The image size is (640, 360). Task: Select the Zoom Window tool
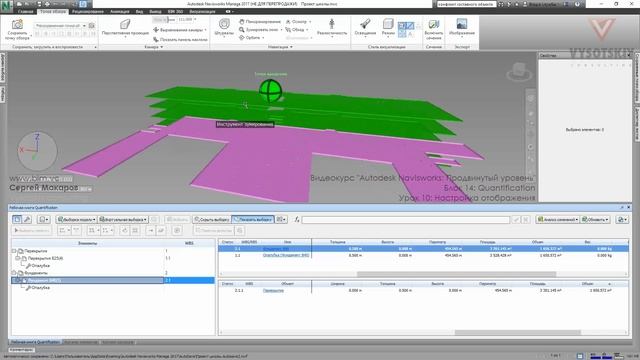point(260,30)
